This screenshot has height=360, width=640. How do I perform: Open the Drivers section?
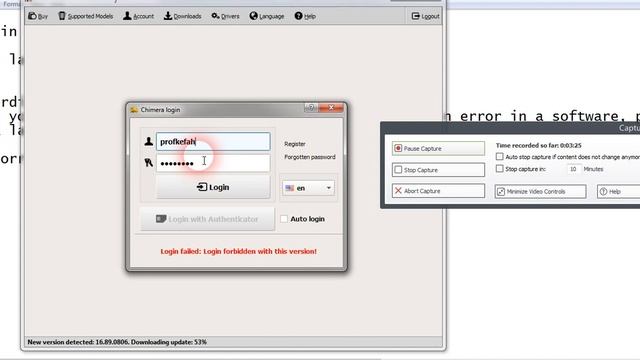[x=225, y=16]
